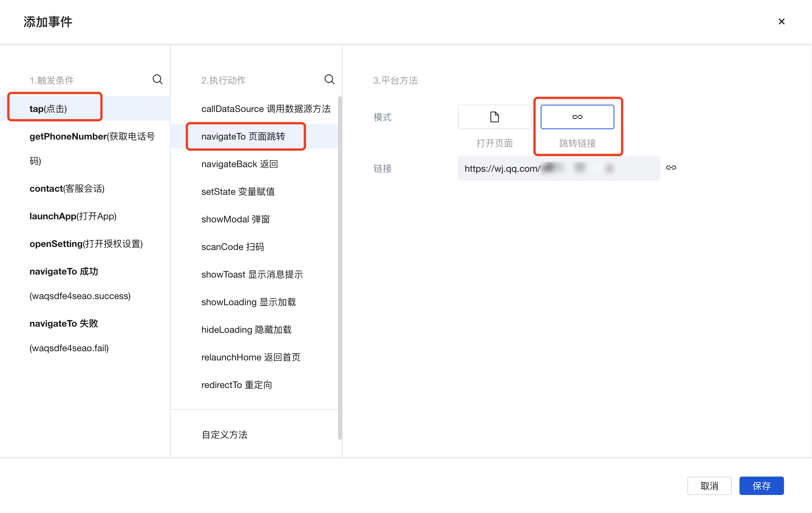
Task: Close the add event dialog
Action: [x=781, y=21]
